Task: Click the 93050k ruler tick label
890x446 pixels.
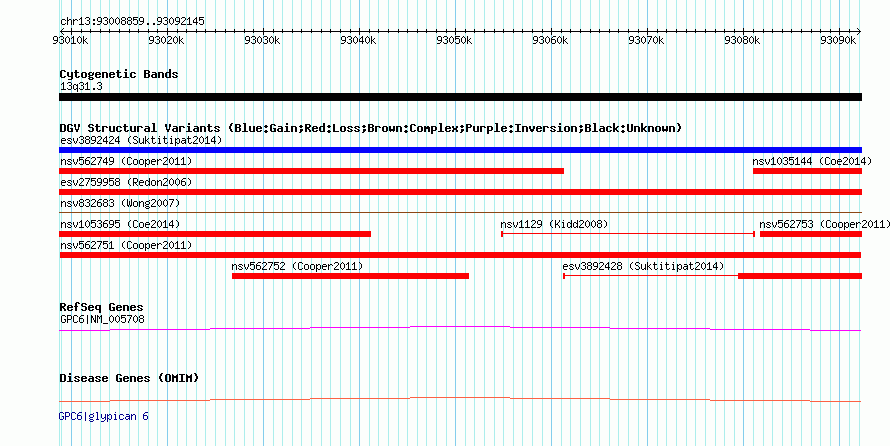Action: [x=455, y=41]
